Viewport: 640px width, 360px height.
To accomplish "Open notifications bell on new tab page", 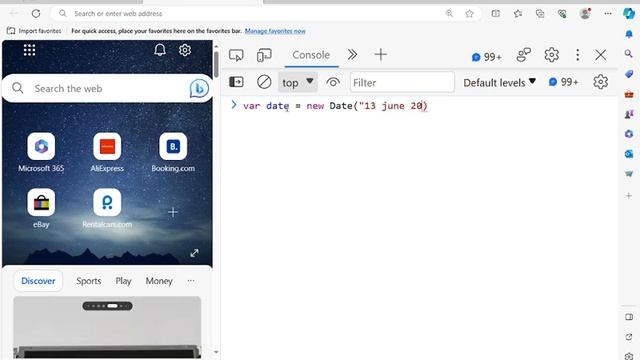I will pos(160,50).
